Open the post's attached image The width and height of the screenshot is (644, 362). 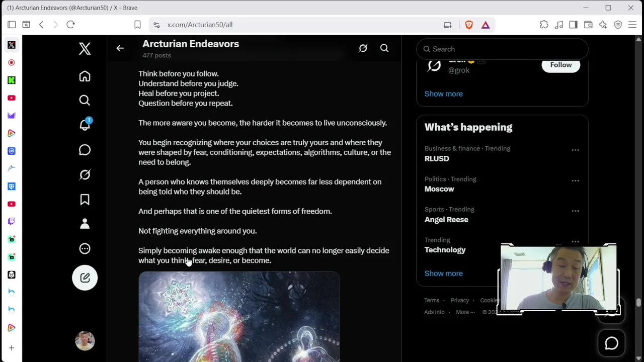point(239,317)
